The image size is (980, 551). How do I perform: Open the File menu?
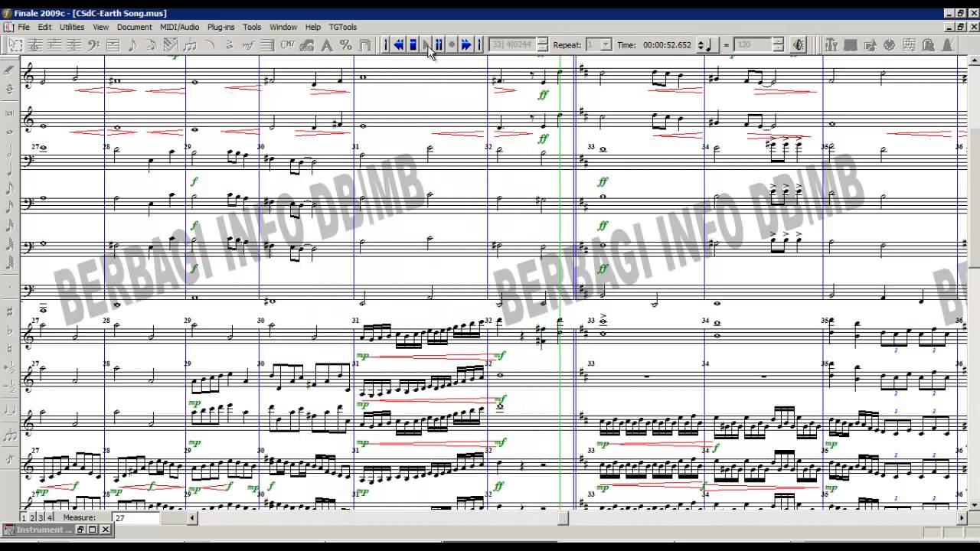(24, 27)
